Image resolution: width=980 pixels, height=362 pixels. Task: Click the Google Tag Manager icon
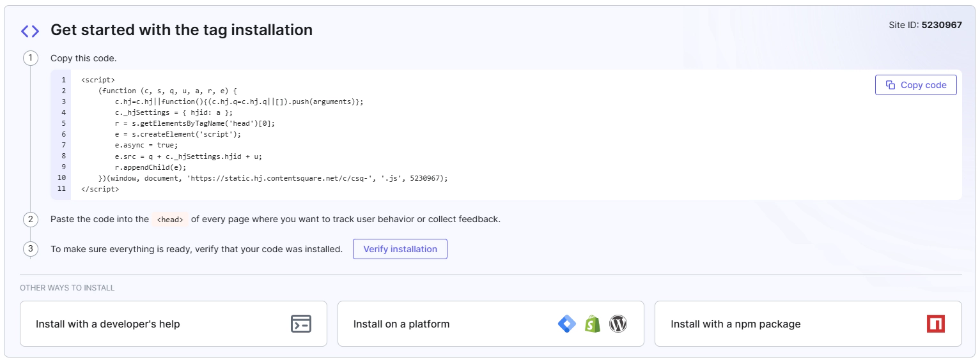coord(567,324)
